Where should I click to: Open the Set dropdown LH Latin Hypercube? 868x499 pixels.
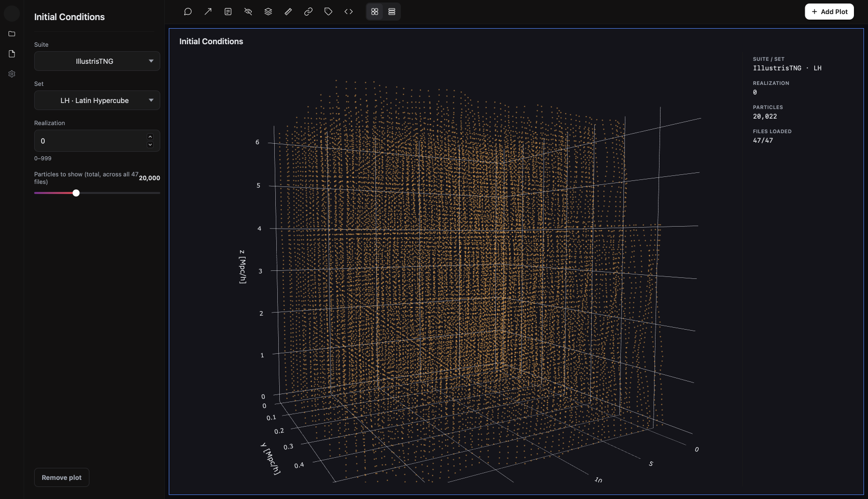(97, 101)
